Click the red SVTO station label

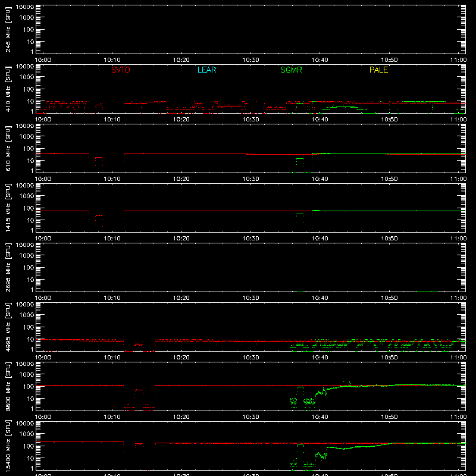click(x=121, y=70)
